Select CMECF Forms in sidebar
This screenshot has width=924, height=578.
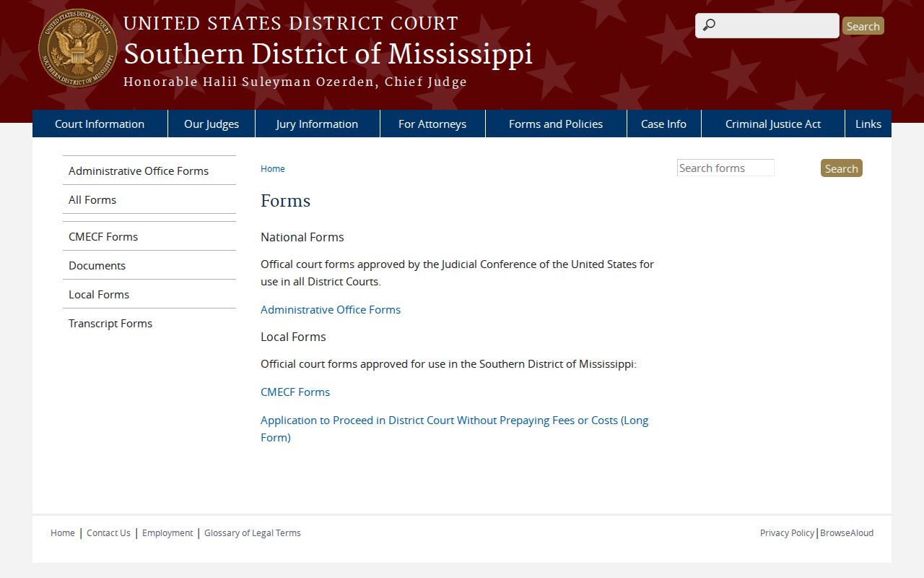149,236
